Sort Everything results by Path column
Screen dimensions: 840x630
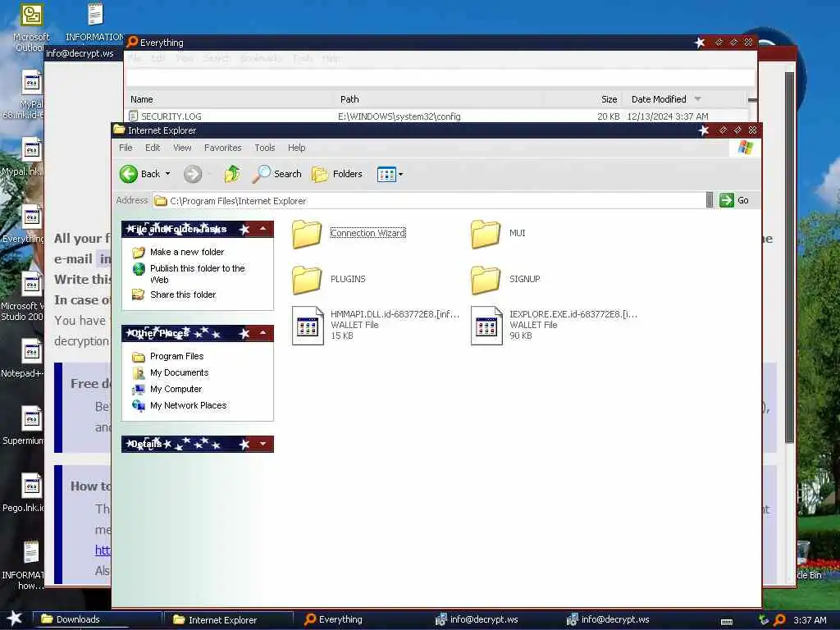[x=440, y=99]
